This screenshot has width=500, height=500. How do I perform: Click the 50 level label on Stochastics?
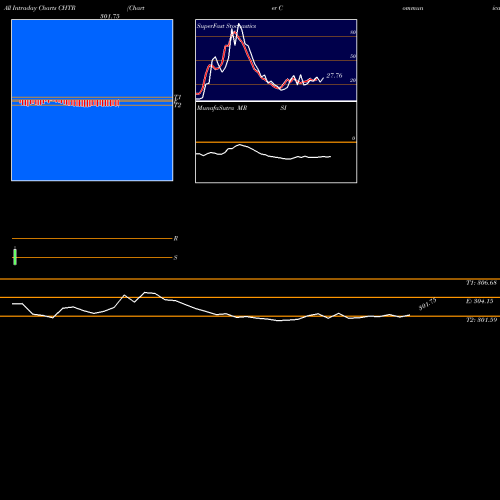coord(353,56)
